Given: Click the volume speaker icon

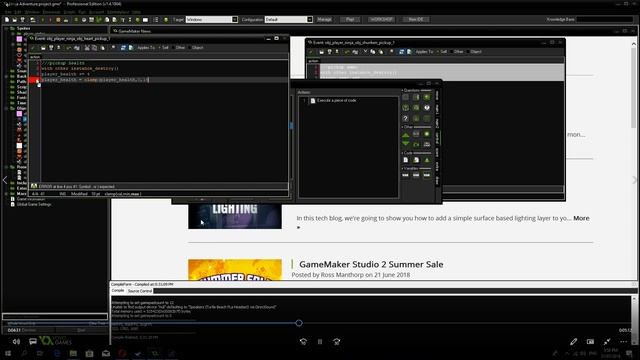Looking at the screenshot, I should pyautogui.click(x=16, y=342).
